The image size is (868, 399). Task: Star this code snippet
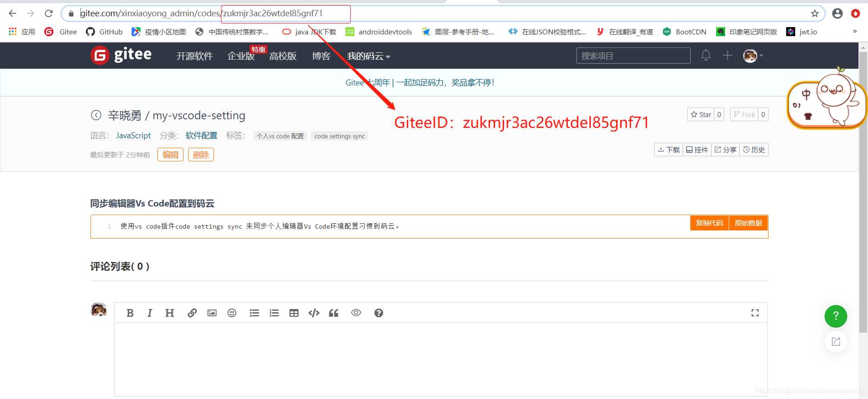coord(701,114)
